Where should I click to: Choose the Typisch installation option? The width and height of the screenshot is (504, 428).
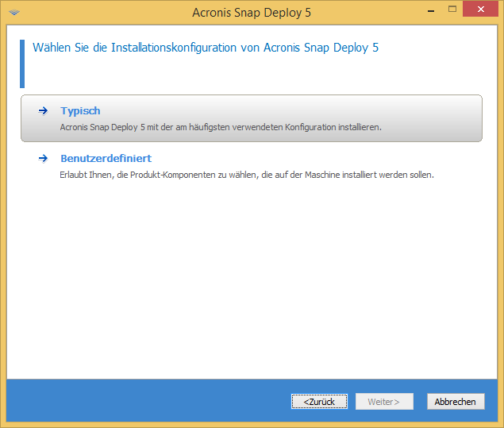(252, 118)
